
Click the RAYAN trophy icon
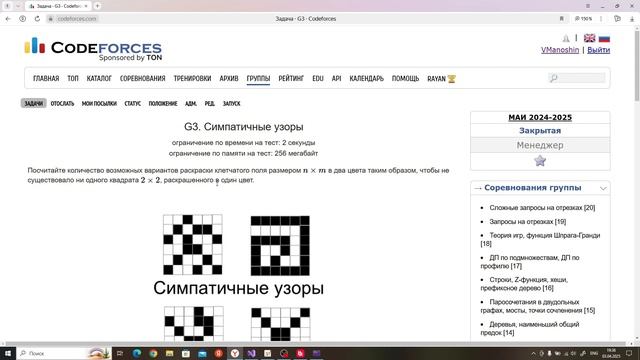pyautogui.click(x=451, y=78)
